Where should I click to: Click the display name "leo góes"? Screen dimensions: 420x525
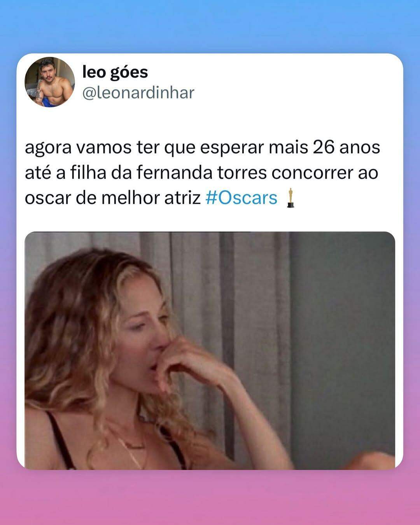115,72
